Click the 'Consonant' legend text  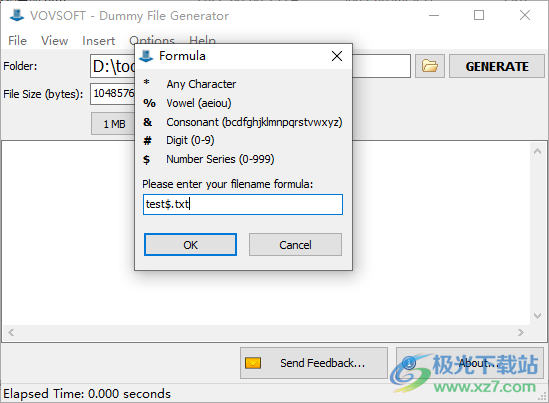254,122
